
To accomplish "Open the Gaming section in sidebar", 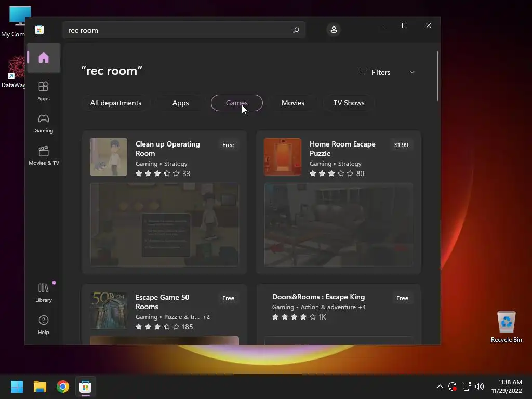I will pos(44,124).
